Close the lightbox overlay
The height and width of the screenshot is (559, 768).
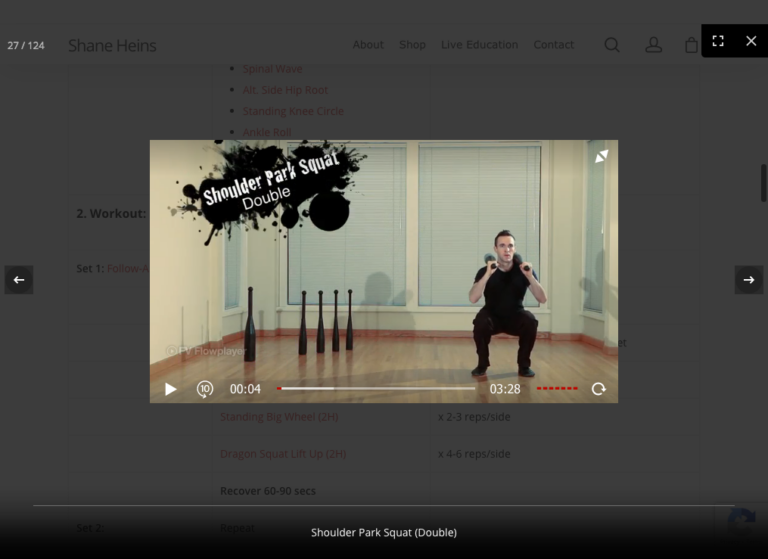[751, 41]
